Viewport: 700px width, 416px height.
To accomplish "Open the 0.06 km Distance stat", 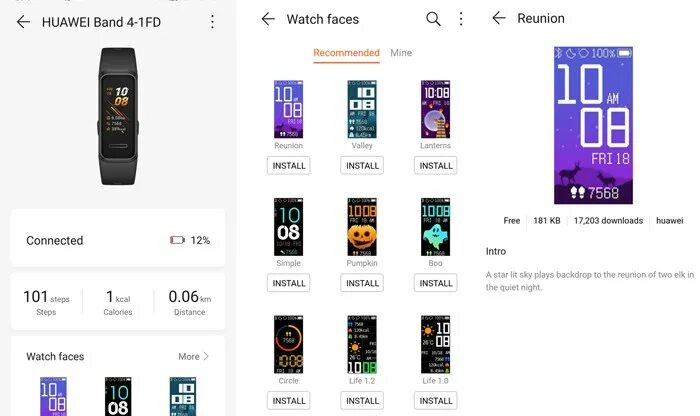I will point(190,302).
